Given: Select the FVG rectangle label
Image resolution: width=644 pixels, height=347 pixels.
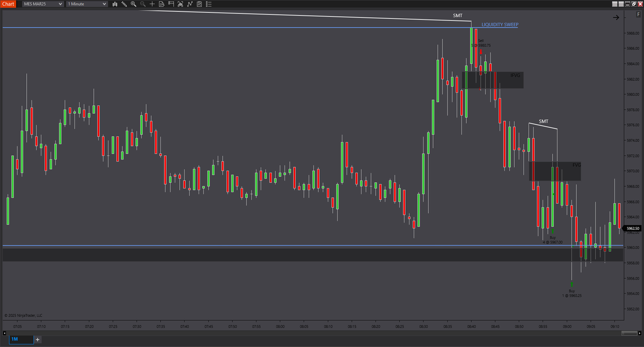Looking at the screenshot, I should (576, 165).
